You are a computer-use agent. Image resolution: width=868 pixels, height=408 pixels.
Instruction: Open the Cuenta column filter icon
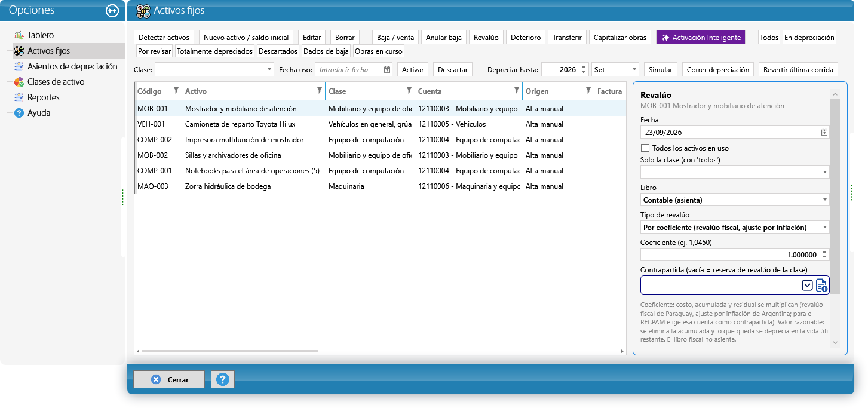point(516,91)
